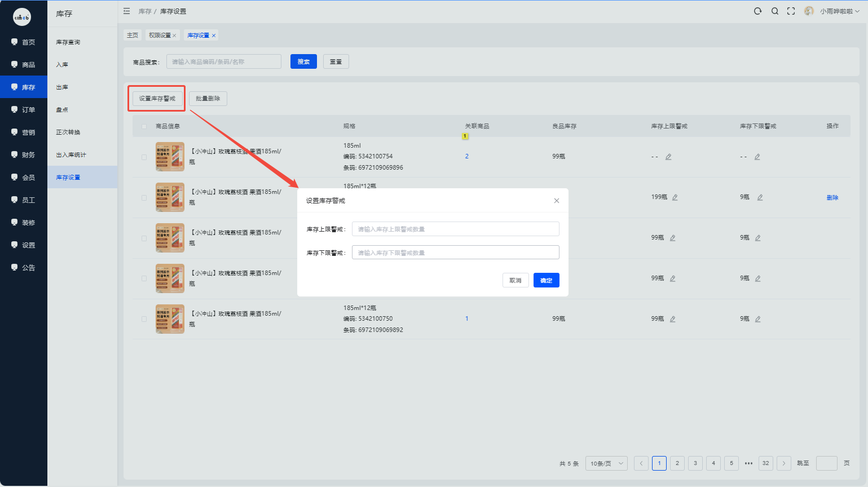Open the search magnifier icon in header

(775, 11)
